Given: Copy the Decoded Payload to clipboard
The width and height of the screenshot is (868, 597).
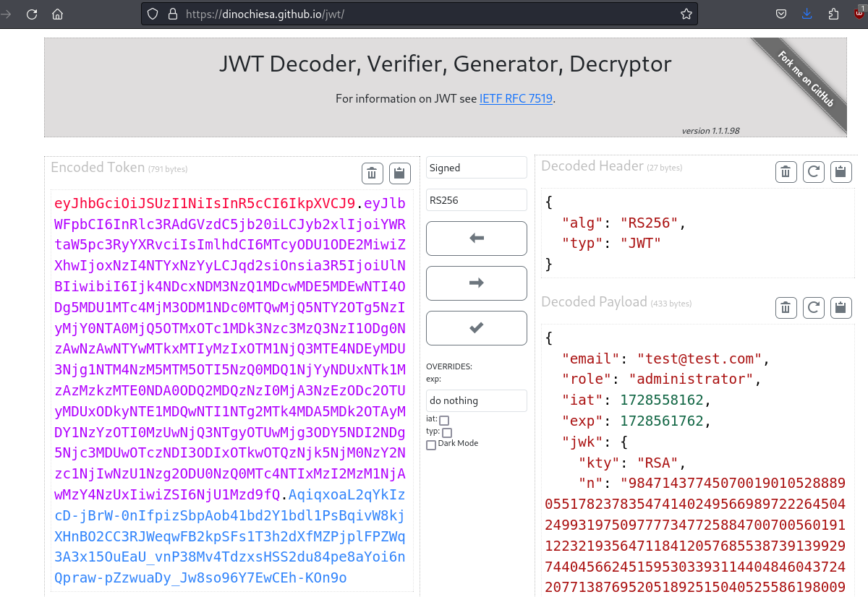Looking at the screenshot, I should point(841,307).
